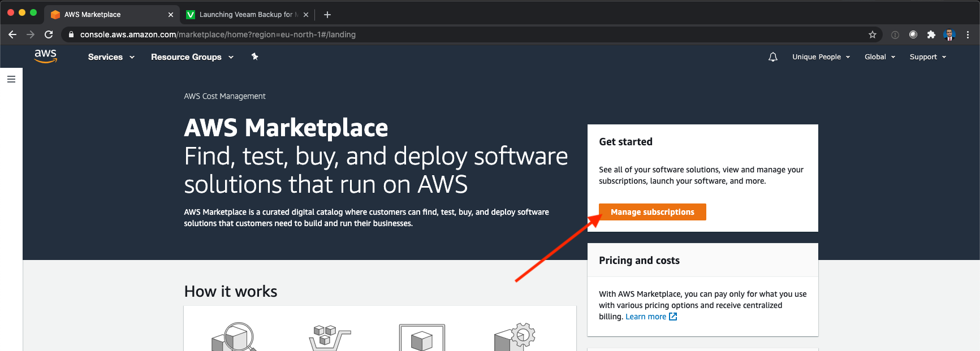This screenshot has height=351, width=980.
Task: Click the gear and cube illustration
Action: click(515, 337)
